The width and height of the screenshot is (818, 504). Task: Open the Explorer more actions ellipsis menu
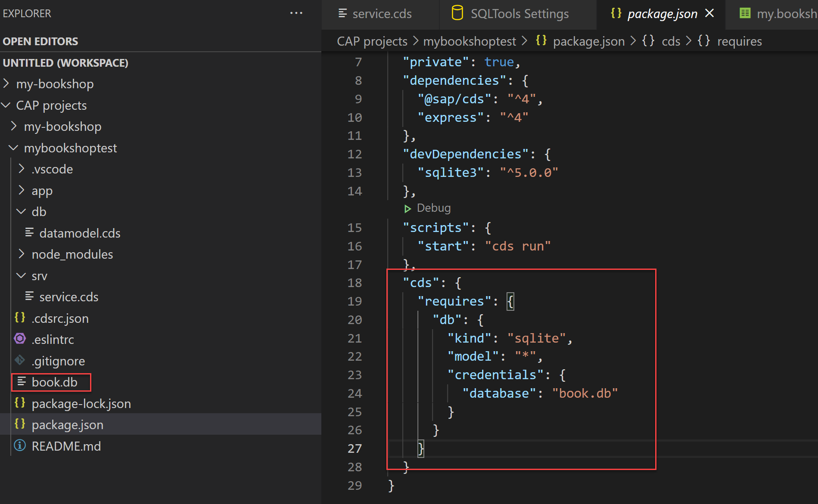point(296,13)
